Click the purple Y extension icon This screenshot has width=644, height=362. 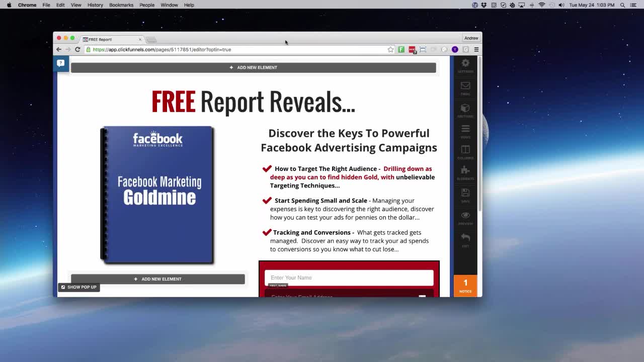455,49
